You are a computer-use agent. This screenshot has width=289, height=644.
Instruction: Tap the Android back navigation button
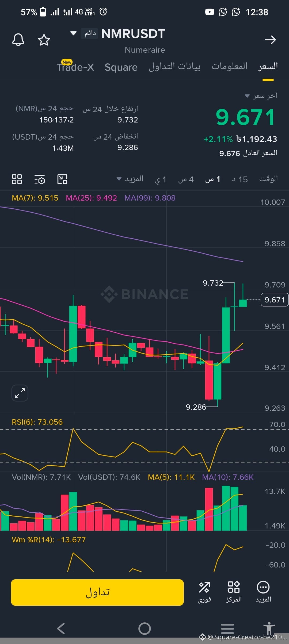[61, 628]
